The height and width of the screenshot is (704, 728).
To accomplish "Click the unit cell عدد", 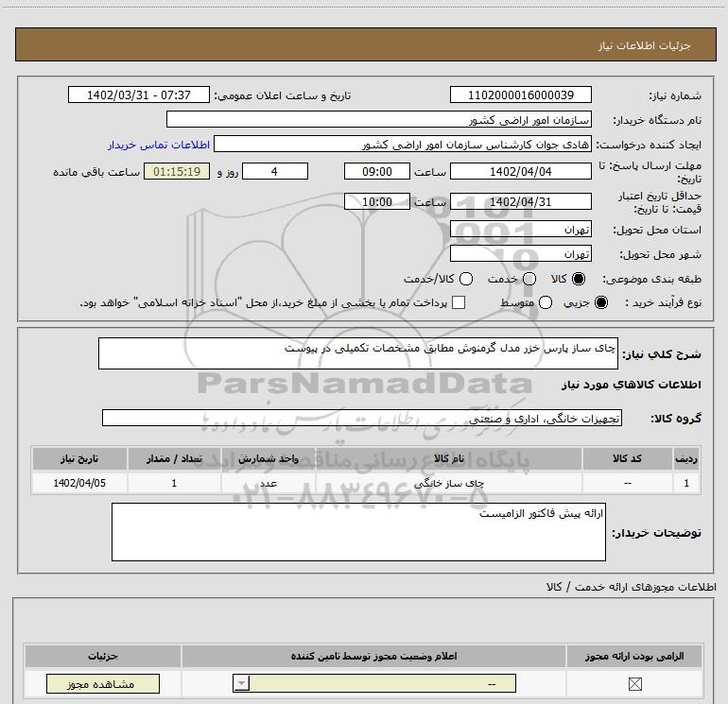I will click(269, 483).
